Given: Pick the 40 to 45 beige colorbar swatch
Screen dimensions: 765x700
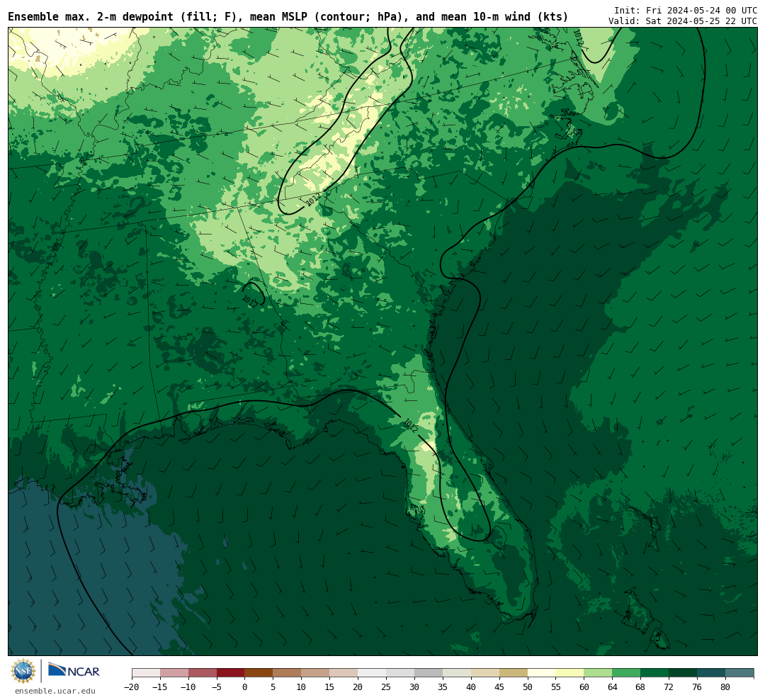Looking at the screenshot, I should (x=485, y=673).
